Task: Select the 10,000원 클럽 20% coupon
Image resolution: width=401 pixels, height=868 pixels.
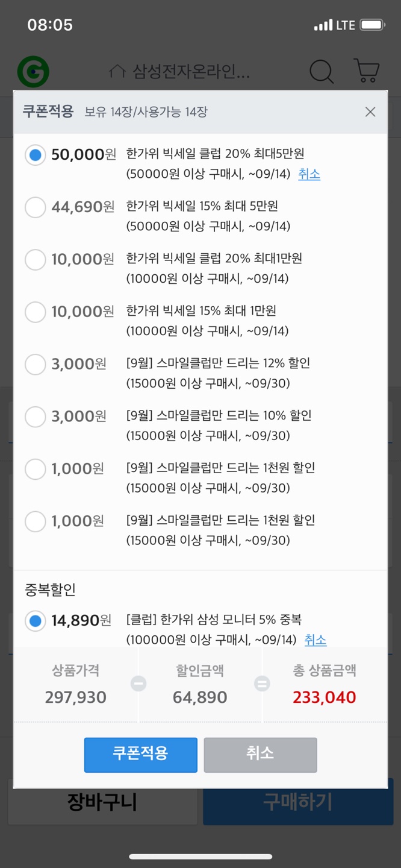Action: pyautogui.click(x=36, y=260)
